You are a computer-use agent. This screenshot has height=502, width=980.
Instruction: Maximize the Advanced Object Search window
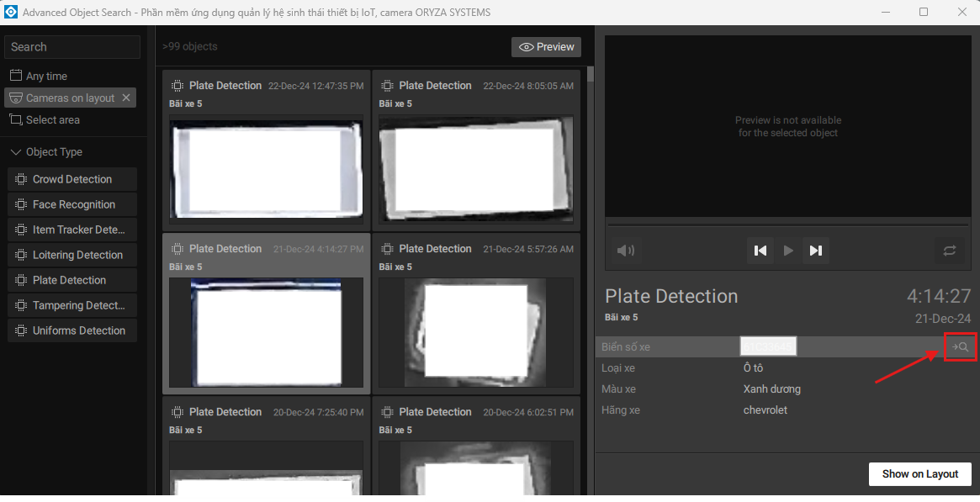[923, 12]
